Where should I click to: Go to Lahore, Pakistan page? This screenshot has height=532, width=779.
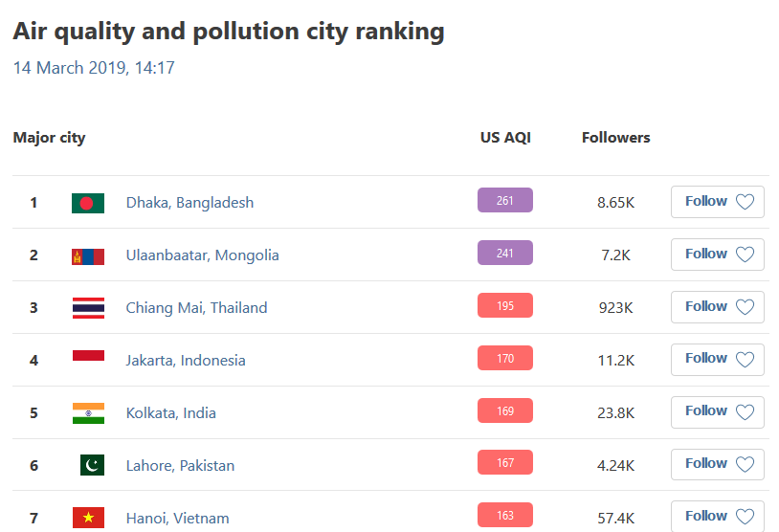coord(180,466)
